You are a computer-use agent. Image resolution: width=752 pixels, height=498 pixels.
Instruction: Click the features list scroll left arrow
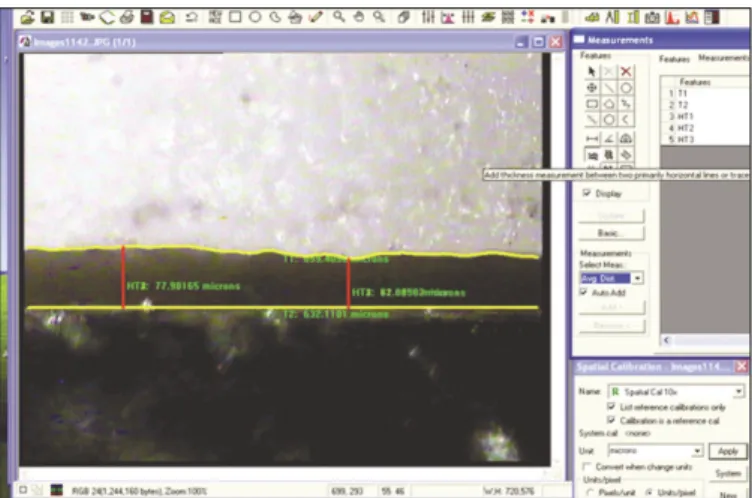(x=666, y=340)
